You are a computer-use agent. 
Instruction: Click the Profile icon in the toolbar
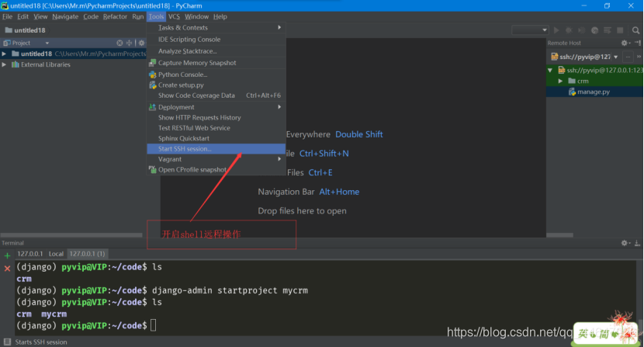click(594, 30)
